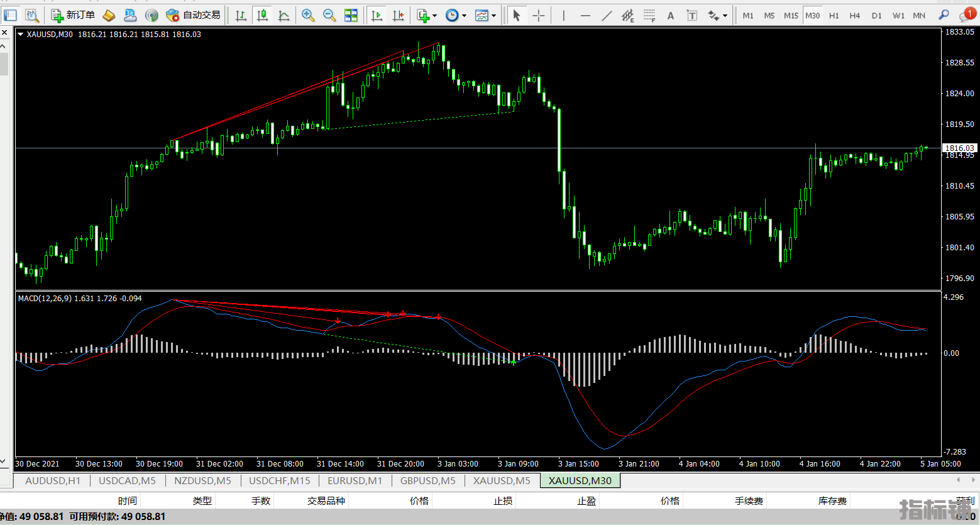
Task: Switch timeframe to W1
Action: pyautogui.click(x=899, y=15)
